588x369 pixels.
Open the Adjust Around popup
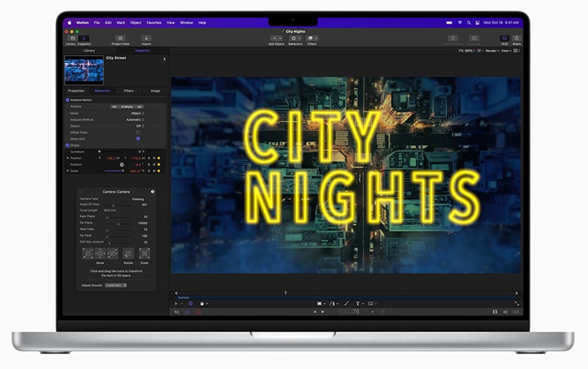click(116, 285)
